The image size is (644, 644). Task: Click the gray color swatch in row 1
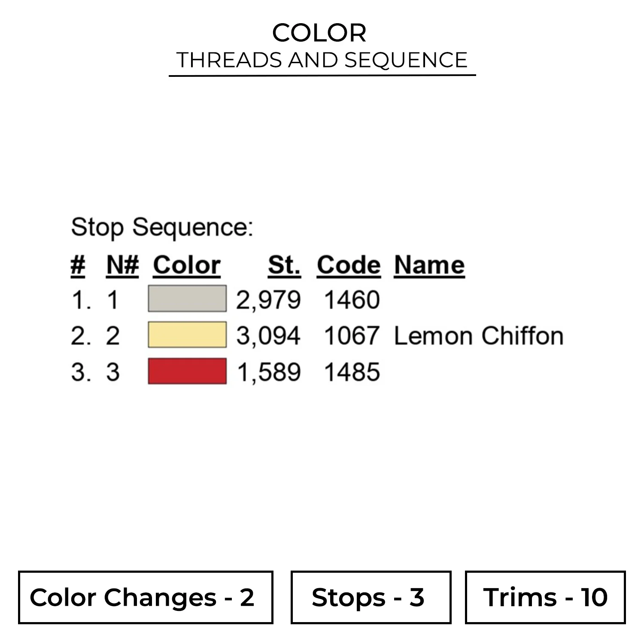pos(187,298)
